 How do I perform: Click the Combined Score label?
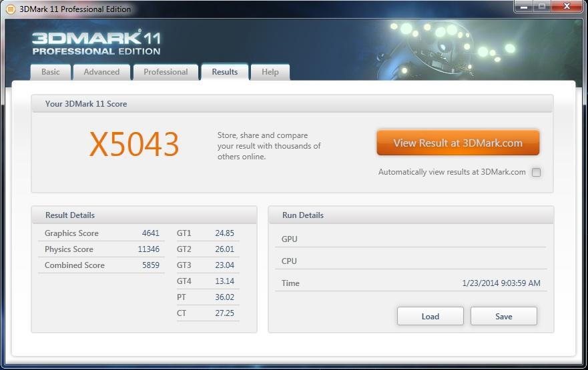click(74, 265)
